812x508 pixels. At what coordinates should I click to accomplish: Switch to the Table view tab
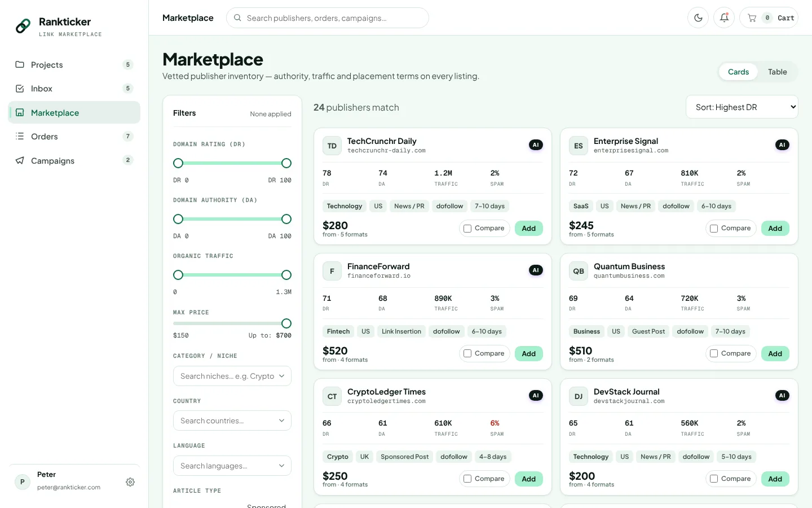click(x=777, y=72)
